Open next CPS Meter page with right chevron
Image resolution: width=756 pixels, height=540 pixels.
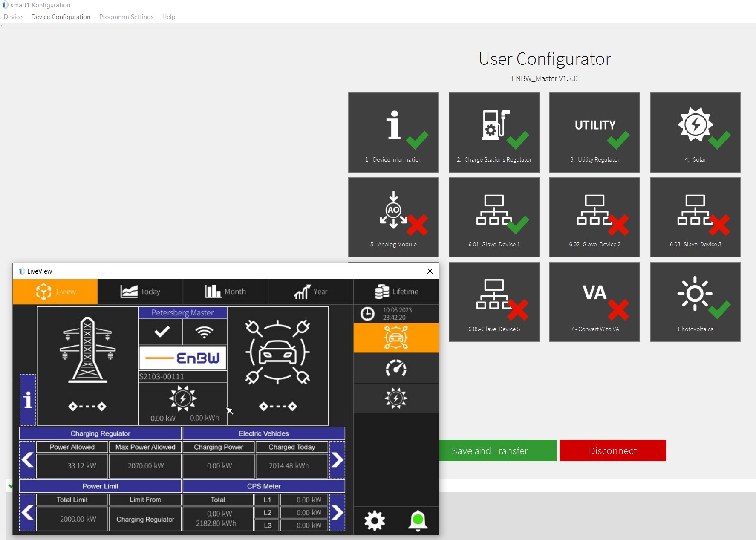(x=337, y=512)
